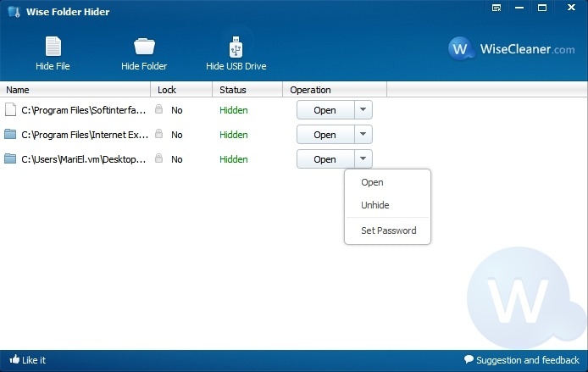Screen dimensions: 588x372
Task: Click Open button for Internet Ex row
Action: tap(325, 134)
